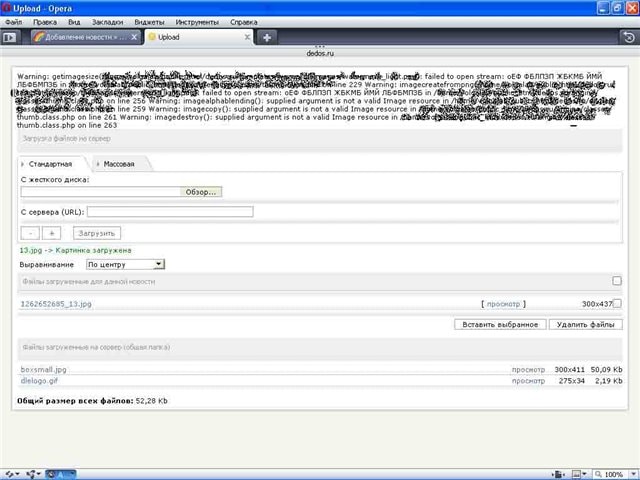Open the Закладки menu
Screen dimensions: 640x480
107,22
